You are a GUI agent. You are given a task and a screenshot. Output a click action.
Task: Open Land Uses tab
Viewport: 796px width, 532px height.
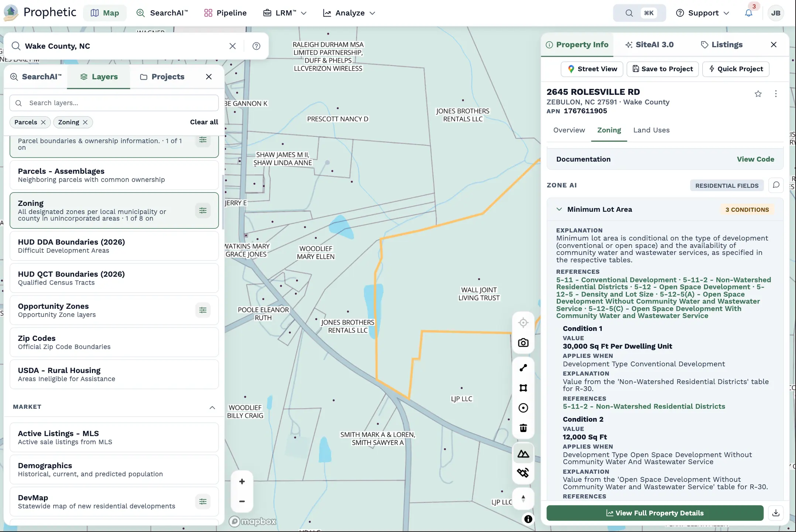(x=651, y=130)
